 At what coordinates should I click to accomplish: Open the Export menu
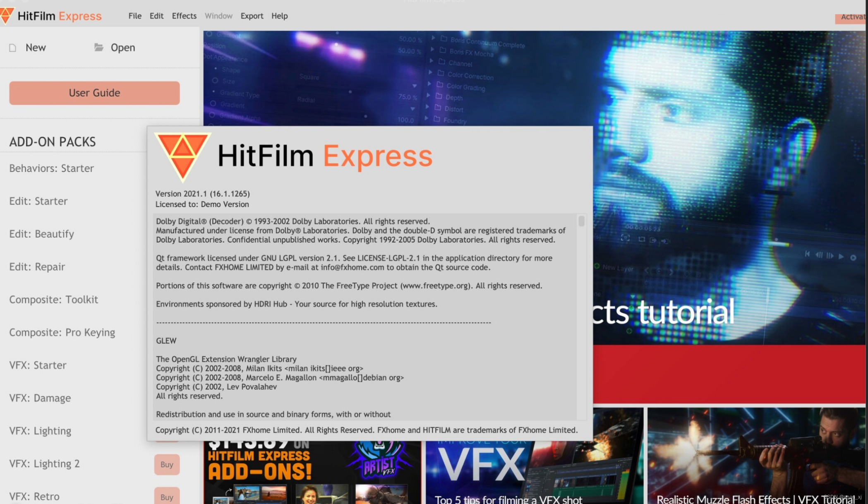pos(252,16)
